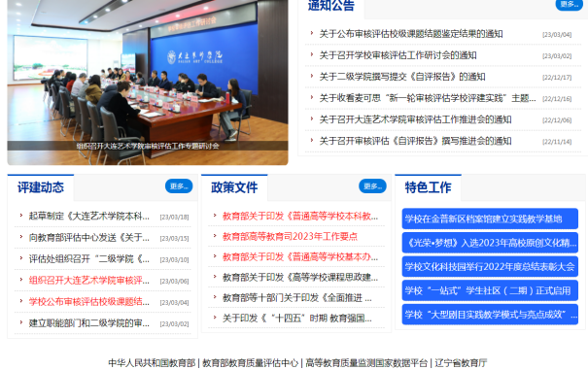This screenshot has height=370, width=588.
Task: Select the 特色工作 section tab
Action: [x=428, y=187]
